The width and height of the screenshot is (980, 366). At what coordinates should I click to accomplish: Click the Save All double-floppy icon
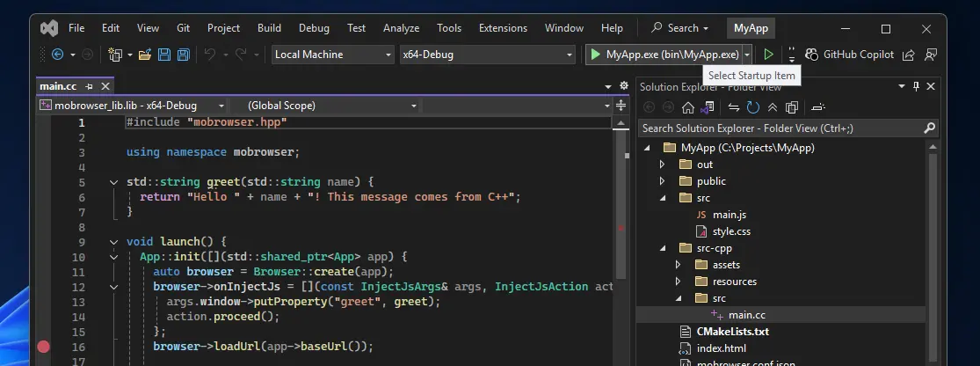[x=183, y=55]
